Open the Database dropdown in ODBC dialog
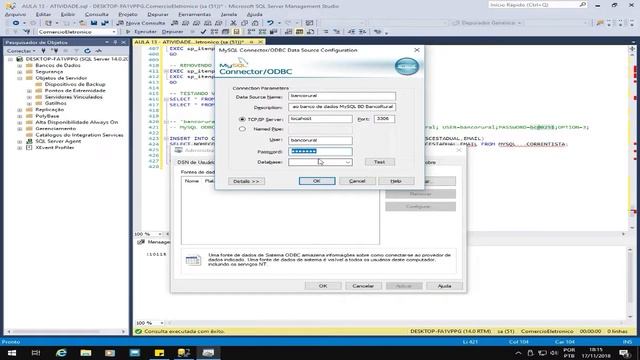This screenshot has width=640, height=360. (x=348, y=162)
